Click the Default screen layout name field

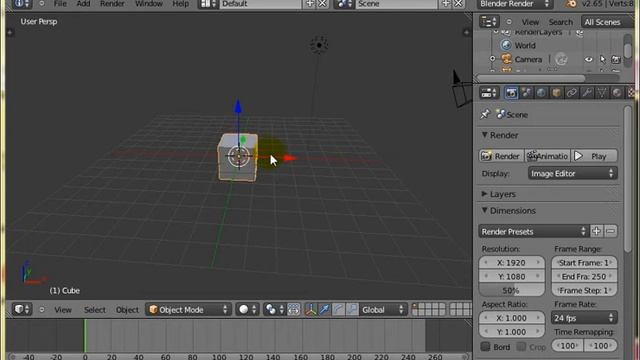coord(260,4)
